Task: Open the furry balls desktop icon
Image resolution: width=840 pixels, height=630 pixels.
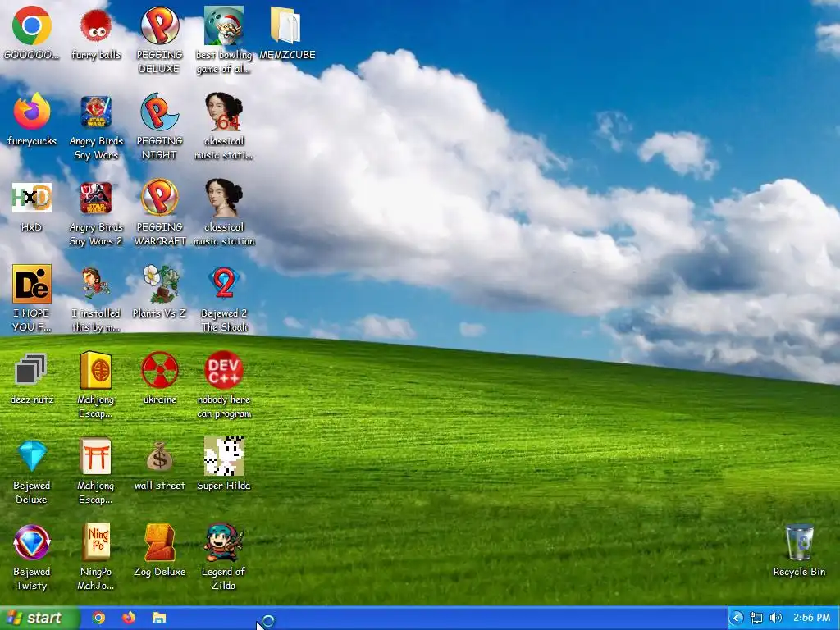Action: tap(96, 26)
